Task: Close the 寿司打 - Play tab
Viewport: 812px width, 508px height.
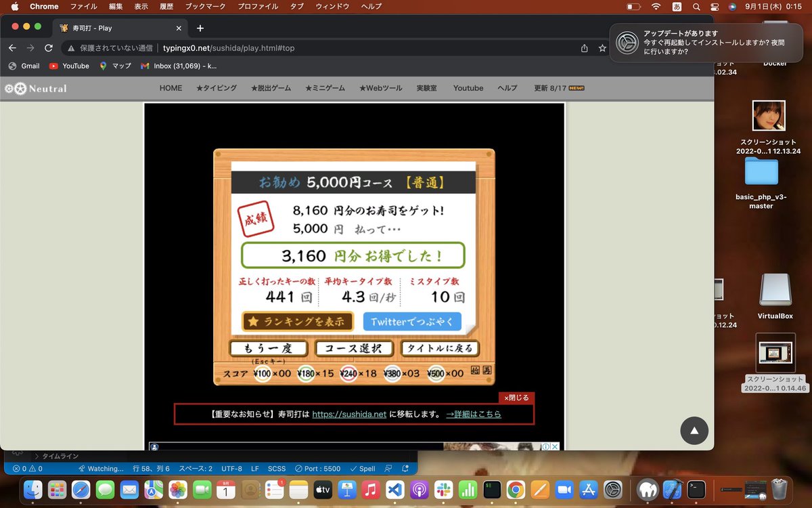Action: (x=179, y=28)
